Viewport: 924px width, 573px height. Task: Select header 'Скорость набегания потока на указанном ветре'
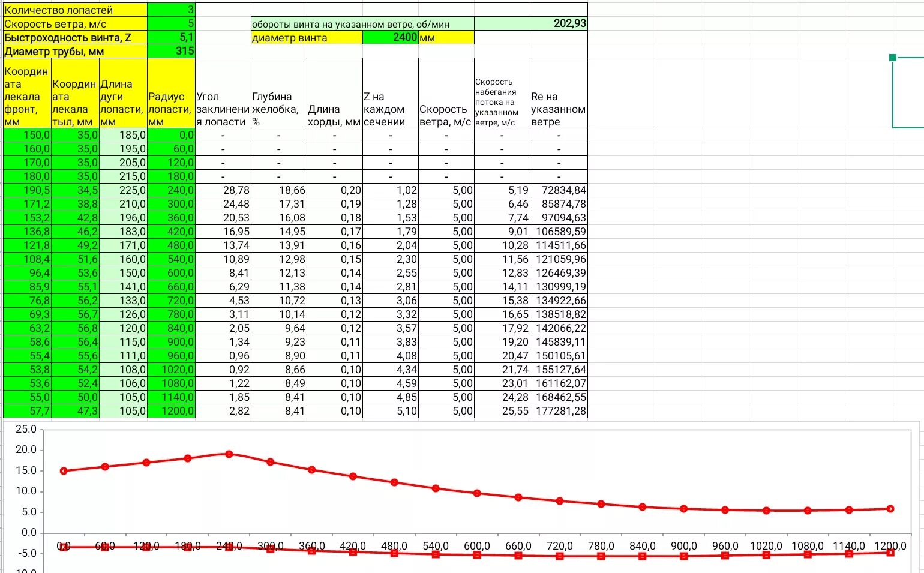tap(502, 94)
